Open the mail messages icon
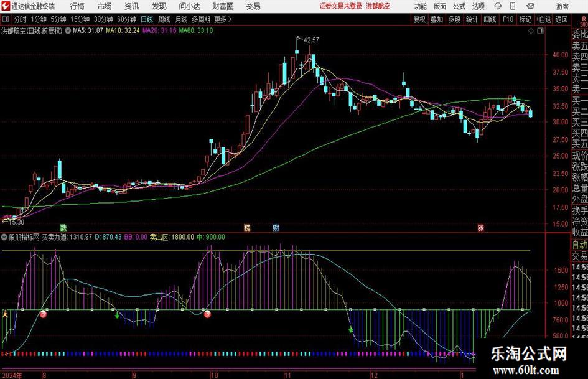588x379 pixels. point(530,6)
